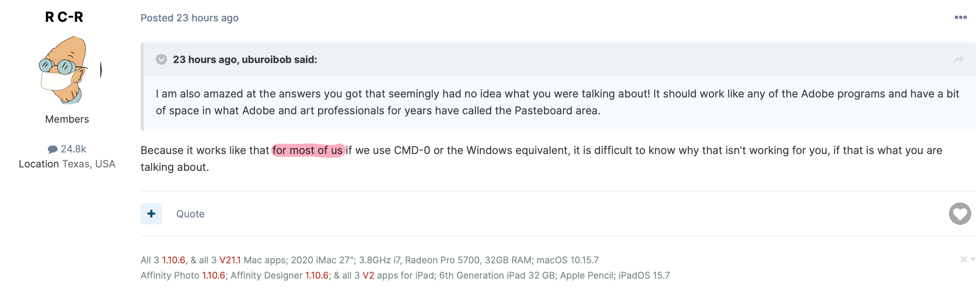Hide signature with the X icon

[x=963, y=260]
